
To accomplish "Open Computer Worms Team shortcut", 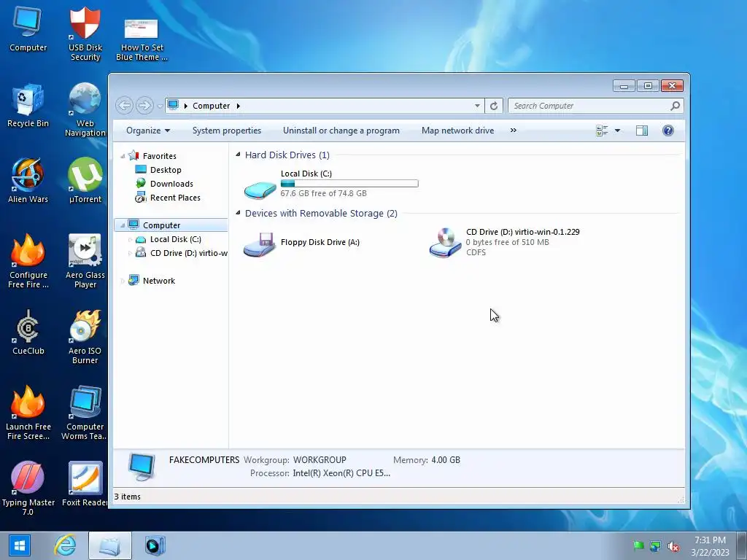I will click(x=85, y=412).
